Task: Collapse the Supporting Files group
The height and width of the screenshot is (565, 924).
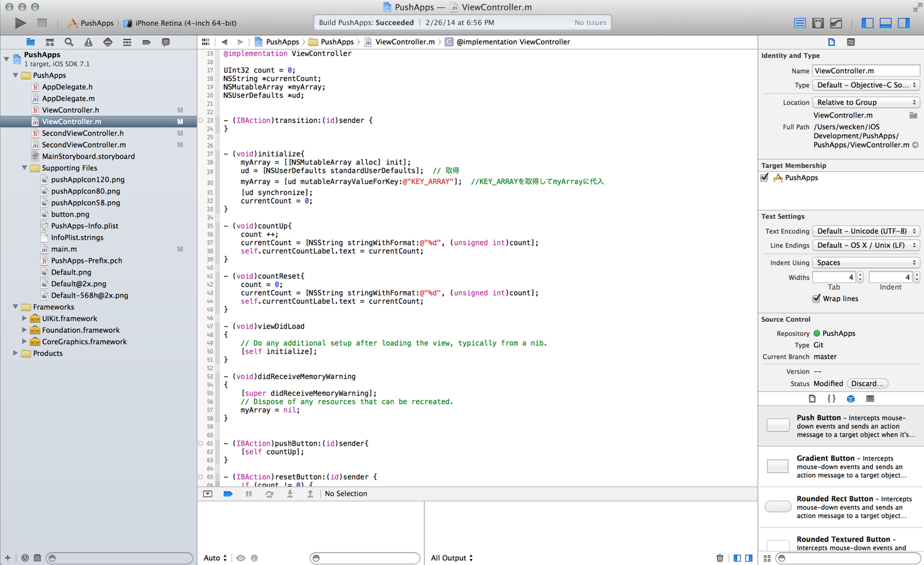Action: [x=25, y=168]
